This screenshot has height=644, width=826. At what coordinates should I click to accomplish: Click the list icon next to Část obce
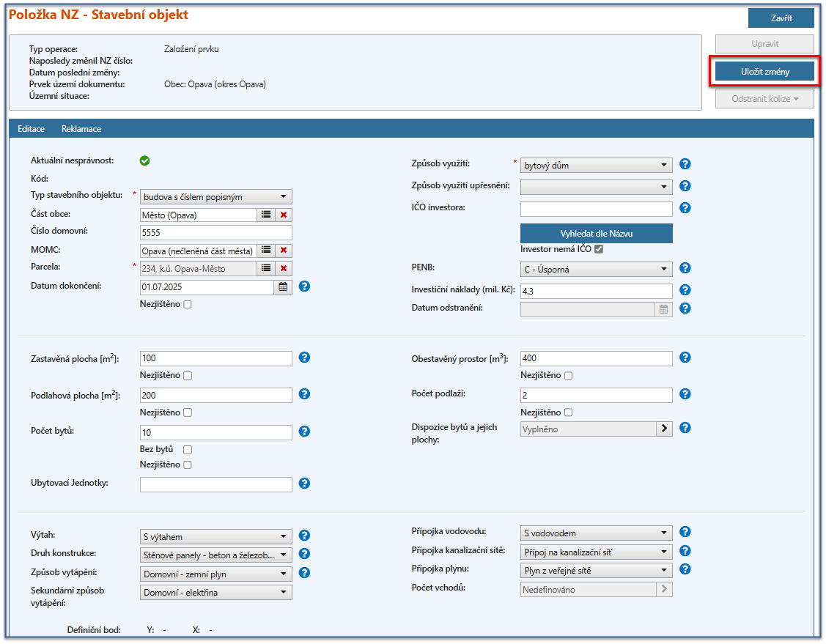pyautogui.click(x=266, y=215)
